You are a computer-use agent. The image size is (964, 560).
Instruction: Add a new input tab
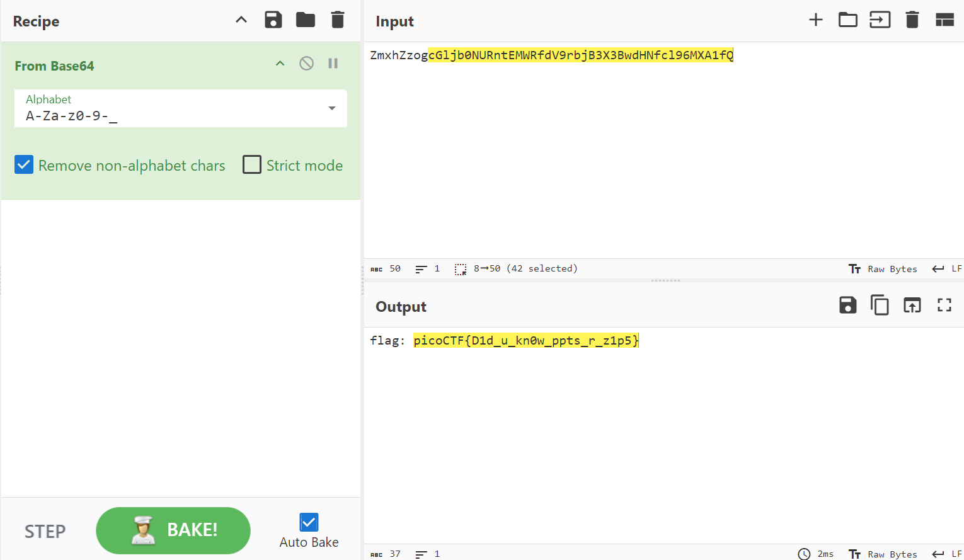(815, 20)
